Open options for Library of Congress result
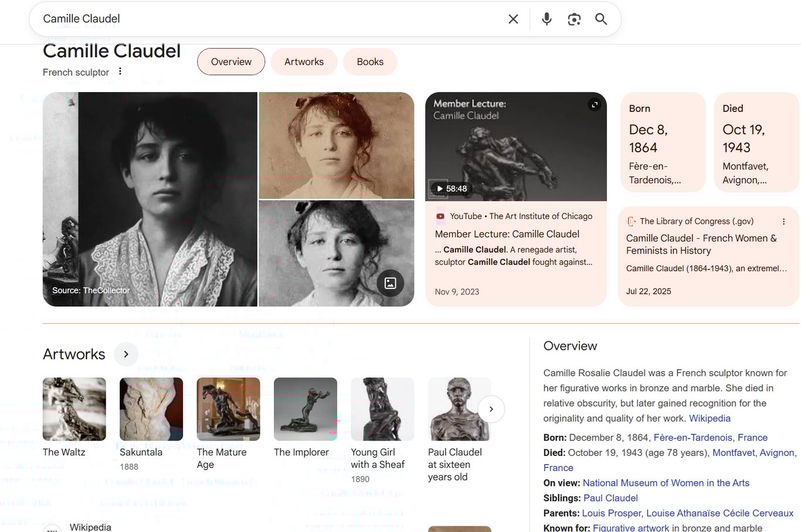 [784, 221]
